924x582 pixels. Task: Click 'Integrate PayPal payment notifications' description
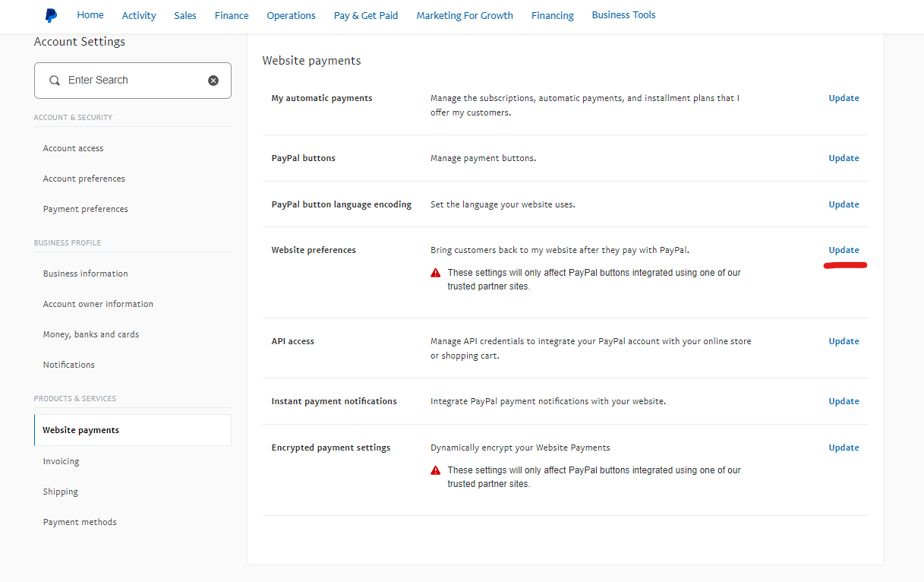point(548,401)
